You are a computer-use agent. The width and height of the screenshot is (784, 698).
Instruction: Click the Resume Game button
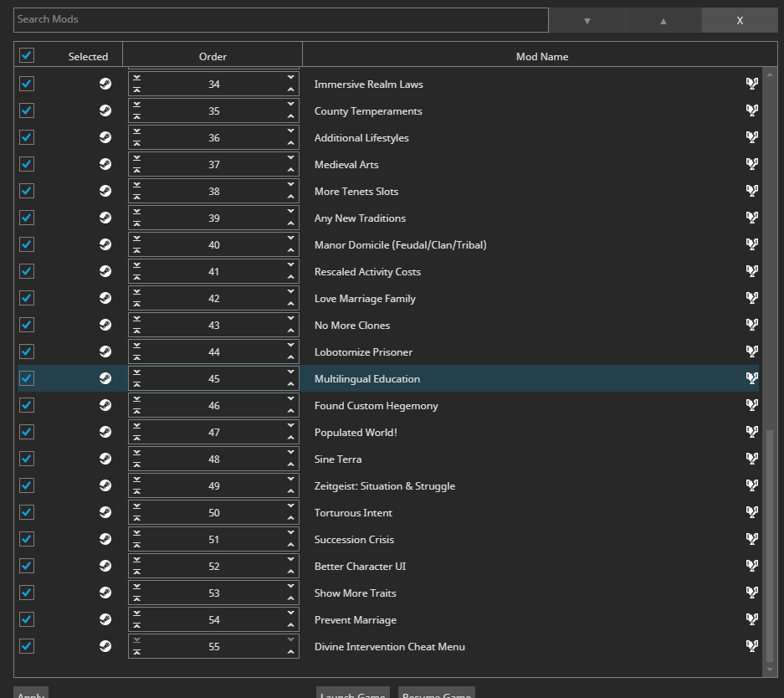tap(437, 692)
